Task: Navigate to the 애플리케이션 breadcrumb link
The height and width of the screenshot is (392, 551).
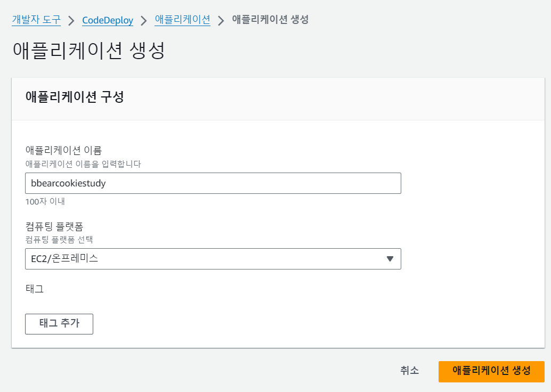Action: (x=182, y=20)
